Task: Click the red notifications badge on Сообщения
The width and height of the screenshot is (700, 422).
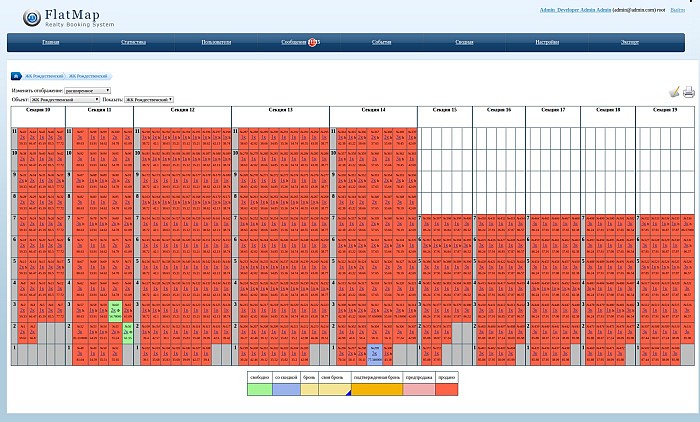Action: (314, 42)
